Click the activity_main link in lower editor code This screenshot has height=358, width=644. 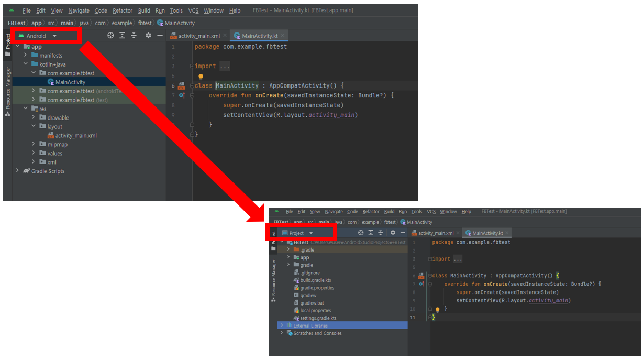click(548, 301)
